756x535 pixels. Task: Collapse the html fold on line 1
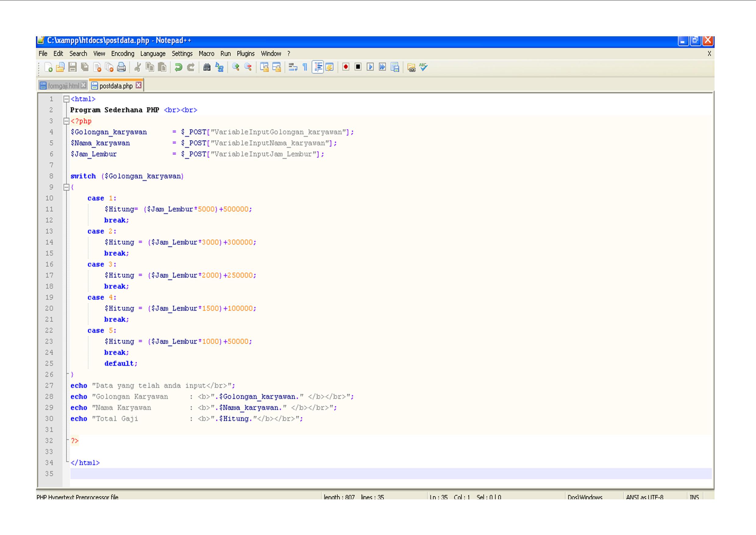point(66,99)
